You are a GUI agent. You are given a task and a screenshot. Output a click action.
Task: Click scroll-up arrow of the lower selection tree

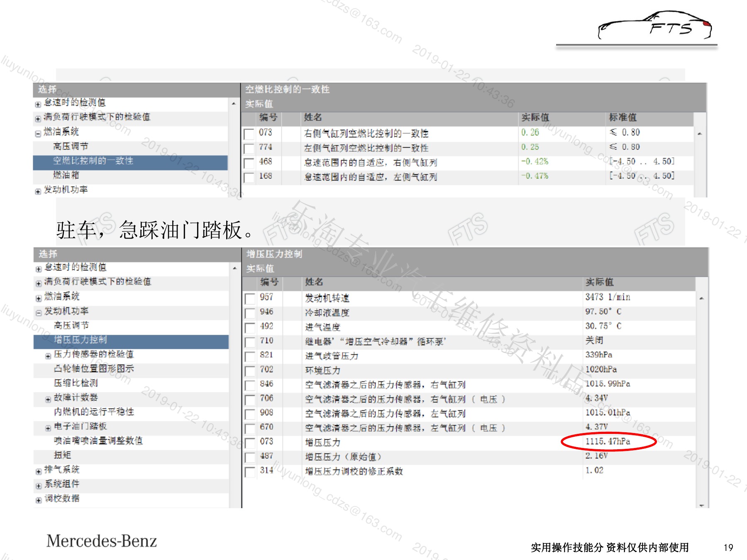click(x=234, y=268)
